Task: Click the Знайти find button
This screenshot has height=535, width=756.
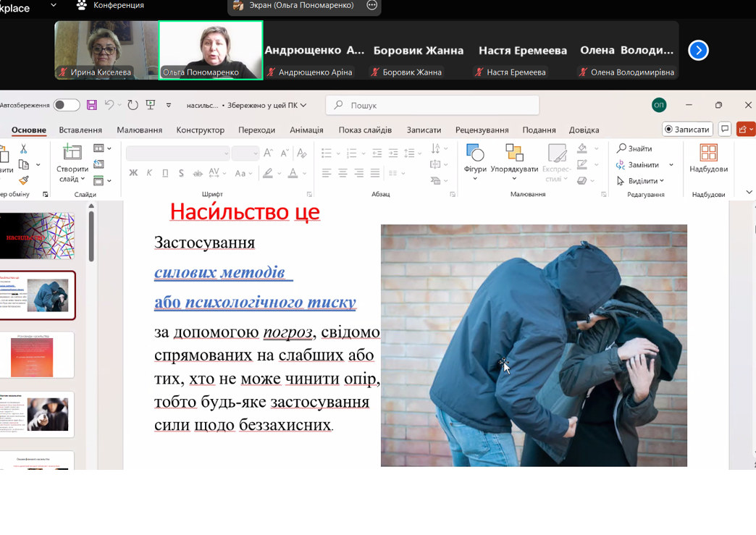Action: (x=634, y=148)
